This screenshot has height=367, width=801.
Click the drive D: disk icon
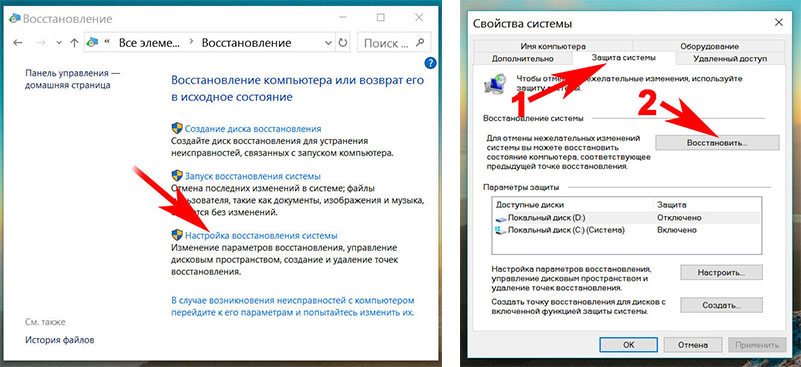click(x=501, y=218)
